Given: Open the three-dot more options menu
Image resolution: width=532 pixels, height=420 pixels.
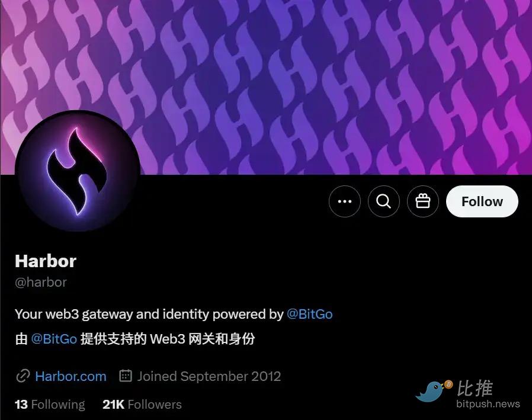Looking at the screenshot, I should (x=344, y=201).
